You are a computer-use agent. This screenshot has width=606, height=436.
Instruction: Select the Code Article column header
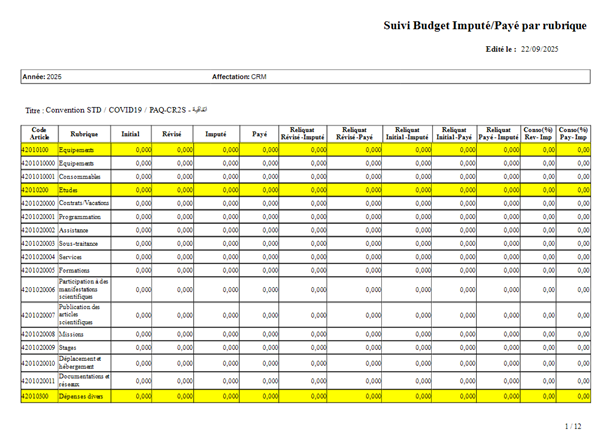tap(39, 134)
